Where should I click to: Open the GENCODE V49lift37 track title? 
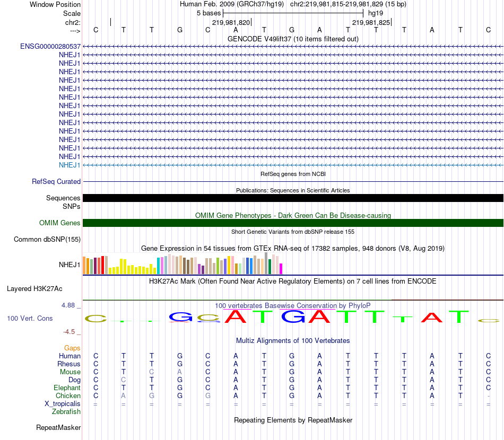coord(293,39)
